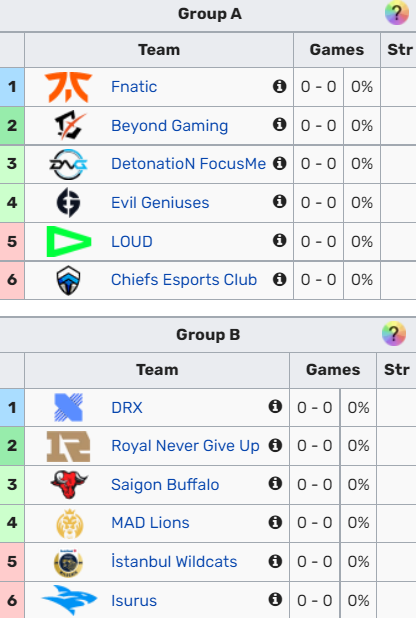Image resolution: width=416 pixels, height=618 pixels.
Task: Follow the İstanbul Wildcats link
Action: [x=174, y=562]
